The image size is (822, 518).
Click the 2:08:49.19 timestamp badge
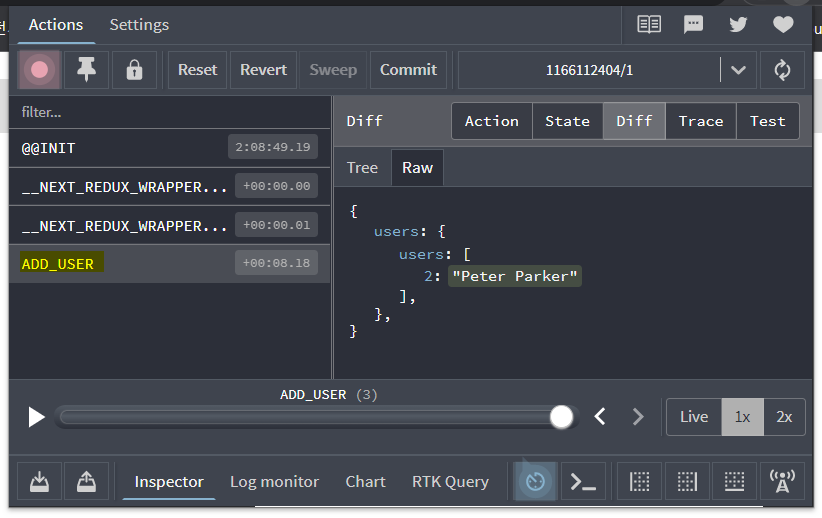click(273, 147)
